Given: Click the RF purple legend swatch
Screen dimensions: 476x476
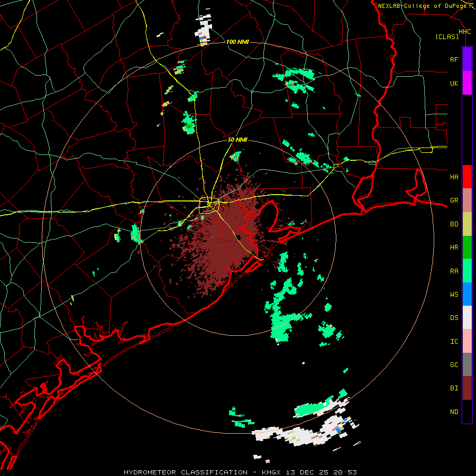Looking at the screenshot, I should (x=467, y=59).
